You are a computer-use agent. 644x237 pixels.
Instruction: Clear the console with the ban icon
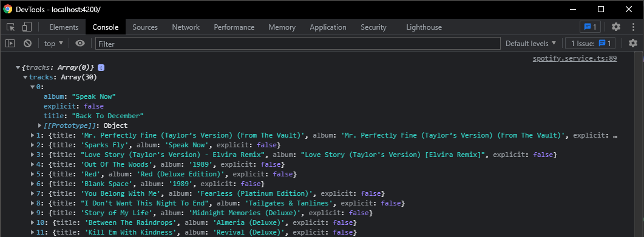tap(27, 43)
